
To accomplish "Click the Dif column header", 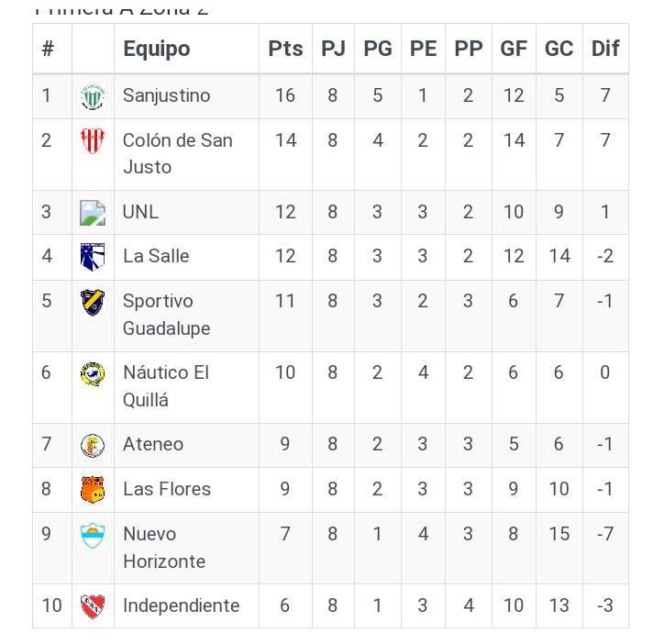I will click(605, 49).
